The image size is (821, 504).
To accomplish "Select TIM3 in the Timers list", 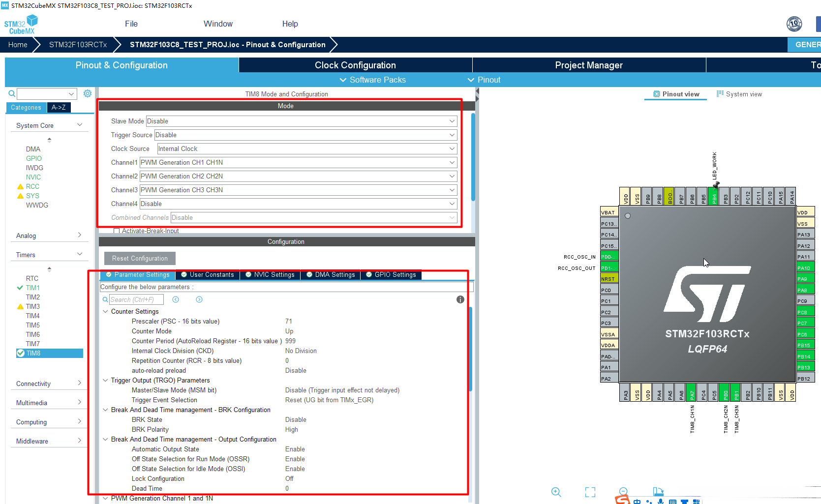I will point(33,306).
